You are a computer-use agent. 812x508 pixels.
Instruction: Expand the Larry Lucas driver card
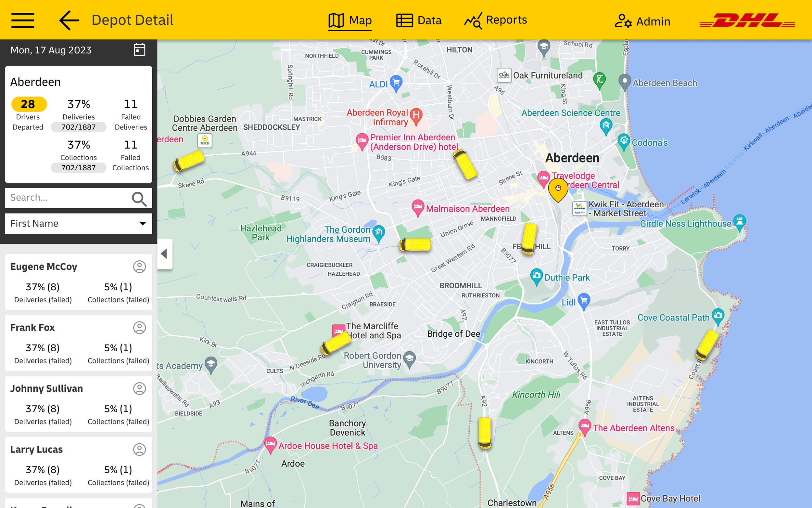click(79, 465)
